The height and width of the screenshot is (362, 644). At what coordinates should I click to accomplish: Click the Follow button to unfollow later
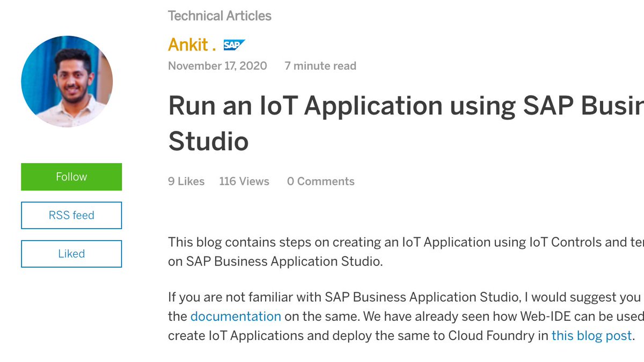click(71, 176)
